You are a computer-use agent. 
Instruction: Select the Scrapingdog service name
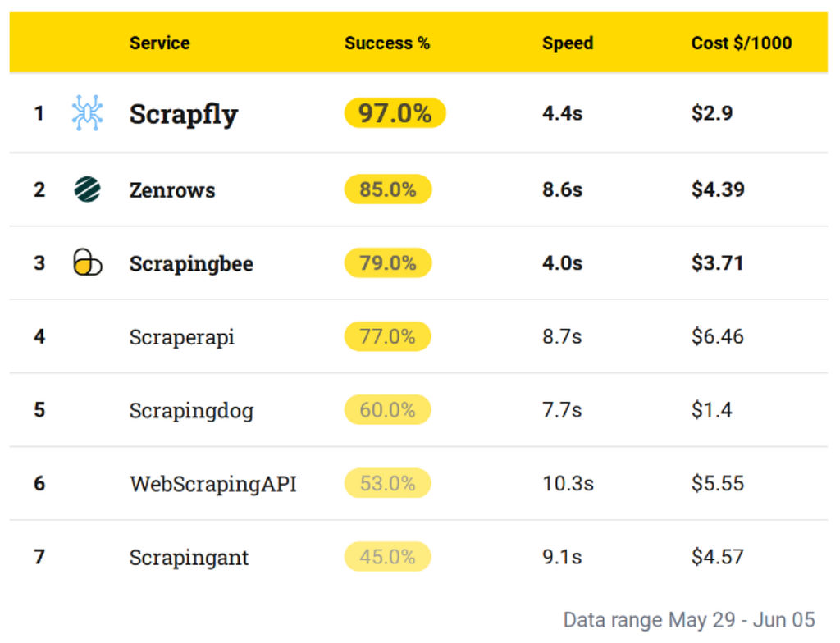191,411
